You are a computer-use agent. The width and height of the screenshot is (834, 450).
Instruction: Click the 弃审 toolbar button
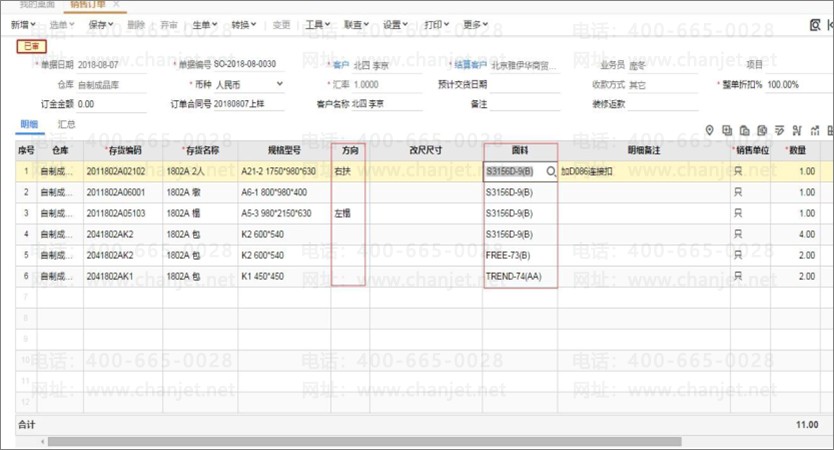tap(169, 24)
